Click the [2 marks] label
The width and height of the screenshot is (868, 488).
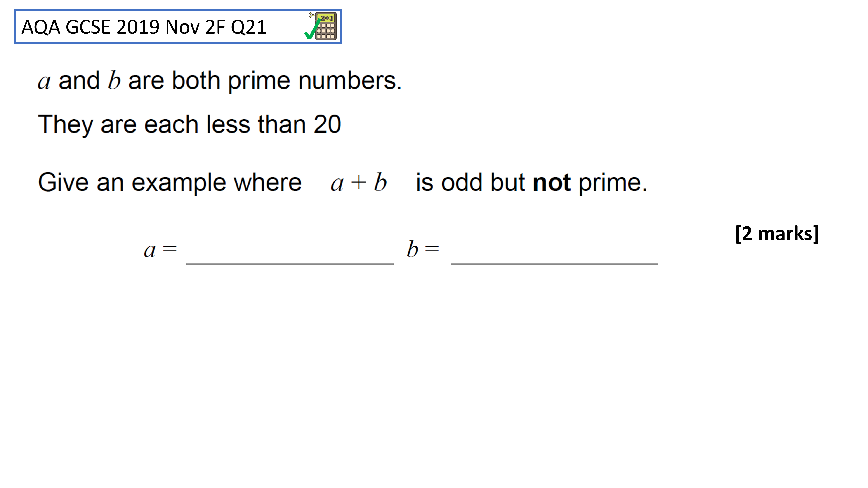(x=777, y=234)
